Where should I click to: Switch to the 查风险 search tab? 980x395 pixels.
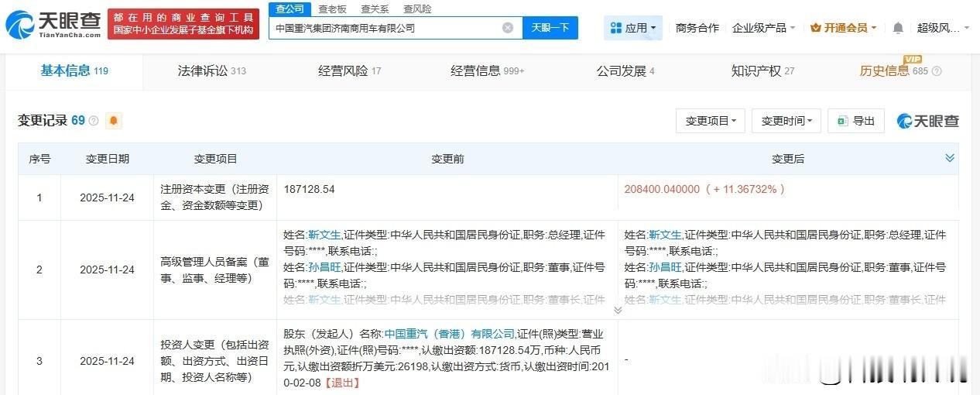[417, 9]
